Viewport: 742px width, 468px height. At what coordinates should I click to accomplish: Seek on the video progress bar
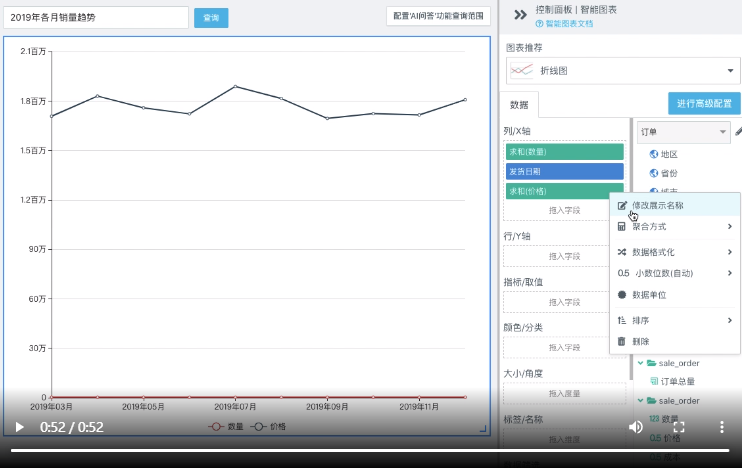pos(370,450)
